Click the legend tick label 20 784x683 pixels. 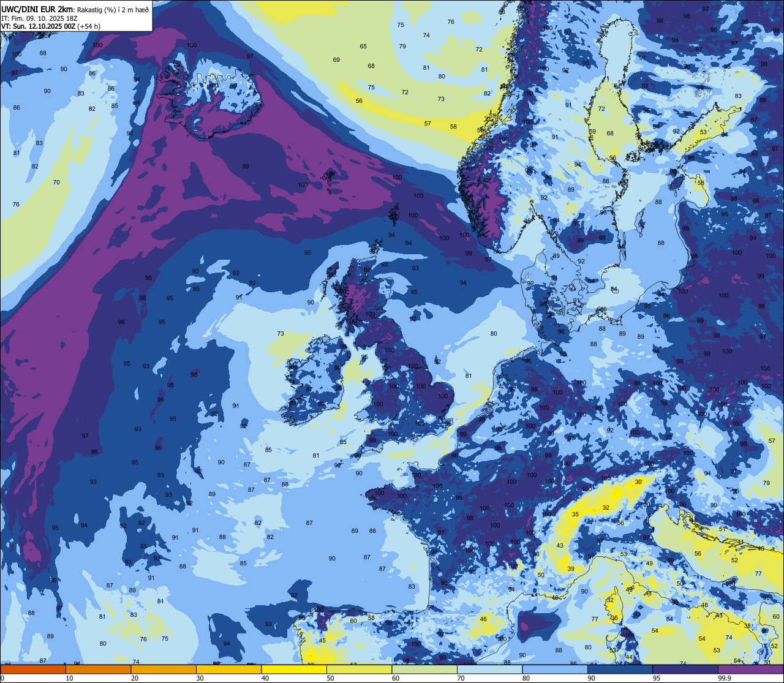tap(135, 678)
